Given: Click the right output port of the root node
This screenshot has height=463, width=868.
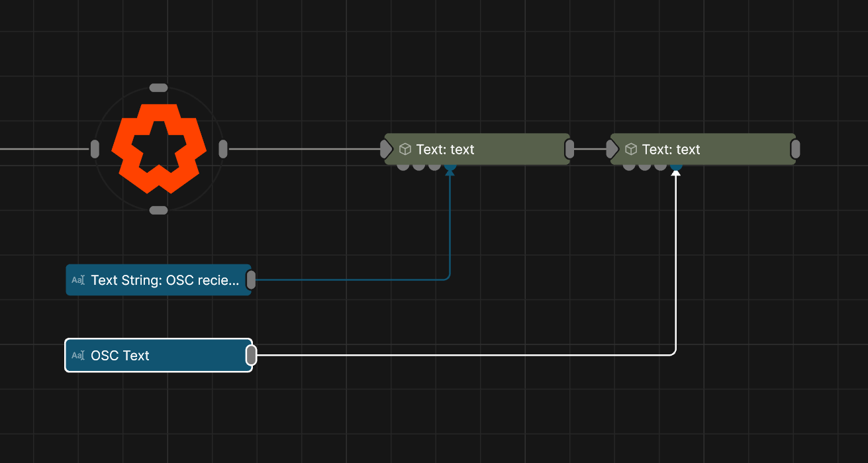Looking at the screenshot, I should click(x=223, y=149).
